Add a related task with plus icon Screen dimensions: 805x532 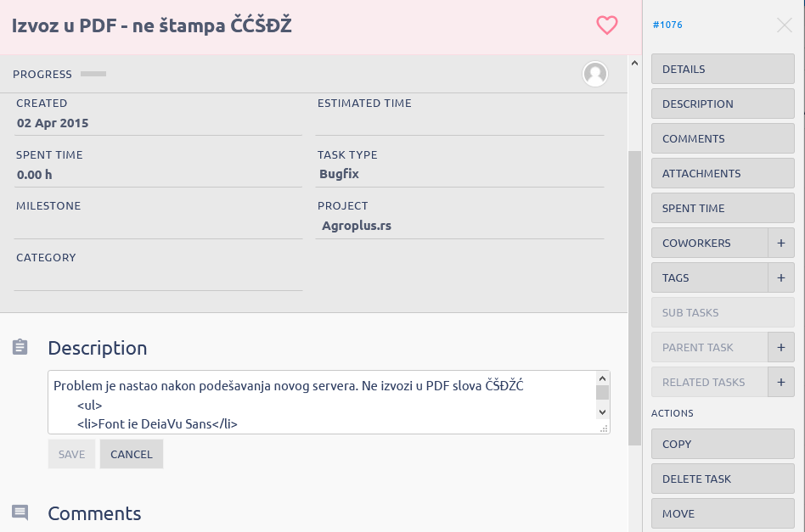click(x=780, y=382)
